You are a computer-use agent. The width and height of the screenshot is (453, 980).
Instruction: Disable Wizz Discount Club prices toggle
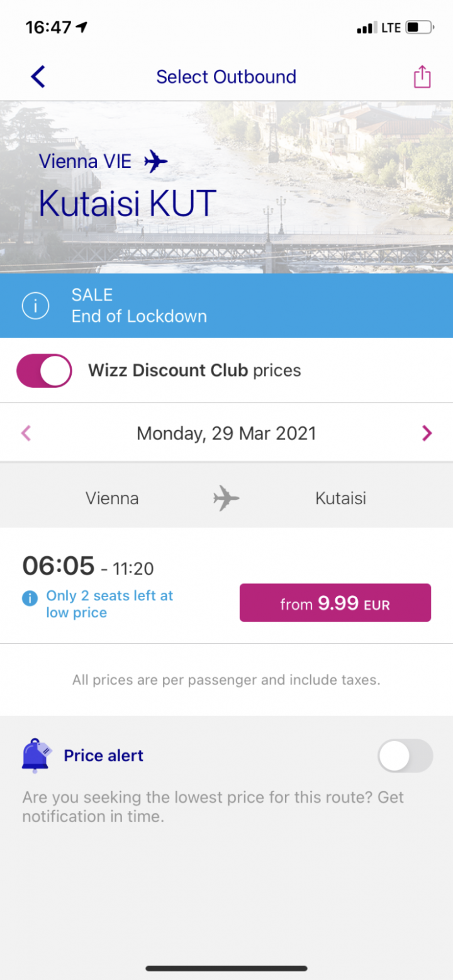44,371
